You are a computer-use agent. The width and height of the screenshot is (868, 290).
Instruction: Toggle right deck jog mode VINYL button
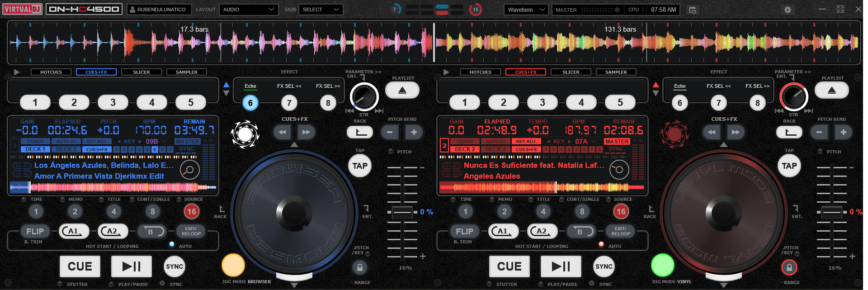pyautogui.click(x=663, y=265)
